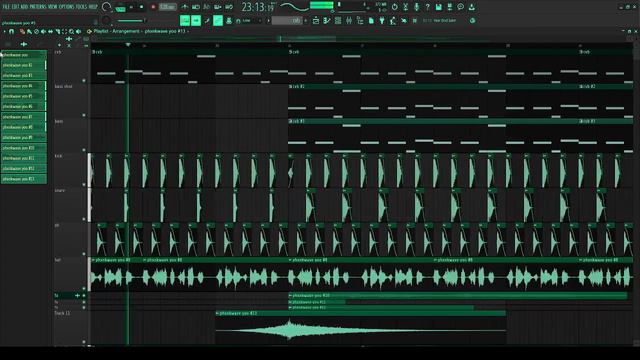Select the playlist paint brush tool

click(x=29, y=31)
